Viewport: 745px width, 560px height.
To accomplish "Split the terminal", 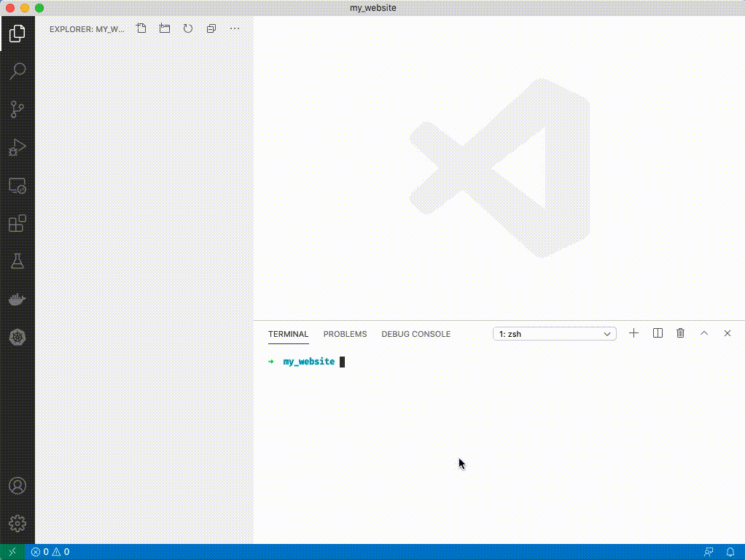I will coord(657,332).
